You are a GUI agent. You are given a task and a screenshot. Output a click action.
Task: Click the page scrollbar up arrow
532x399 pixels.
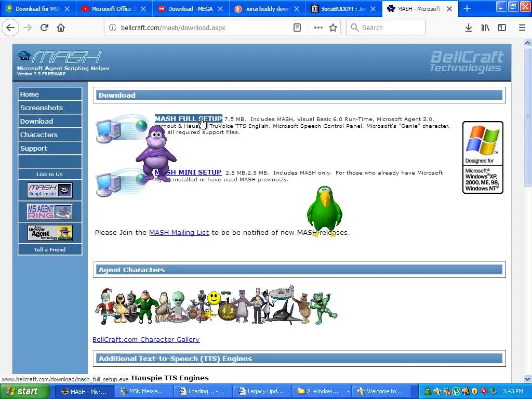click(527, 43)
